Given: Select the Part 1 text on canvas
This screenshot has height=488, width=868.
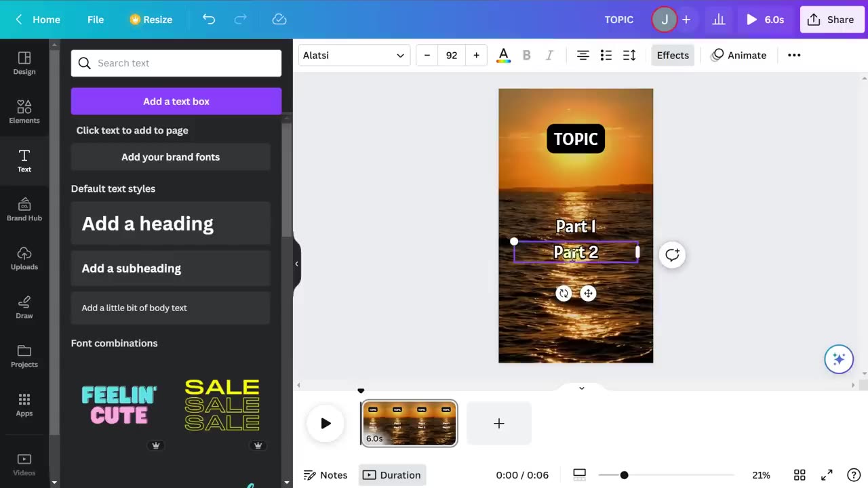Looking at the screenshot, I should (x=576, y=226).
